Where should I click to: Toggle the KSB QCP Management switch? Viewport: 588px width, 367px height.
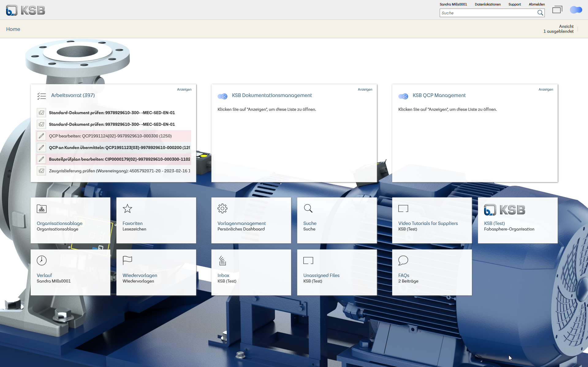403,96
